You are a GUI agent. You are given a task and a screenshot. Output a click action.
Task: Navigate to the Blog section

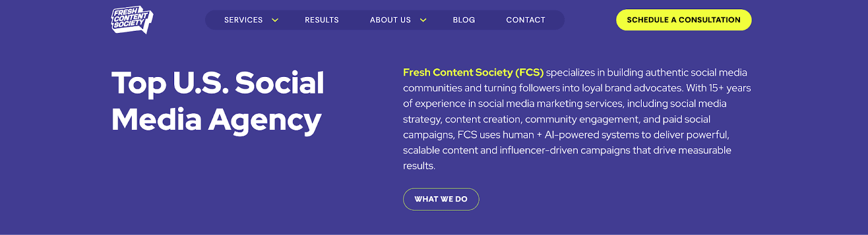pyautogui.click(x=464, y=20)
